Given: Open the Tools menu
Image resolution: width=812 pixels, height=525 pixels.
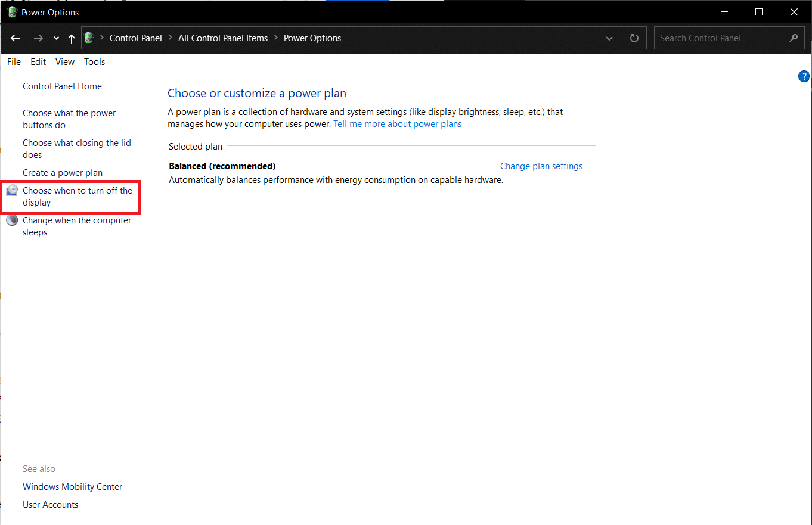Looking at the screenshot, I should click(x=94, y=62).
